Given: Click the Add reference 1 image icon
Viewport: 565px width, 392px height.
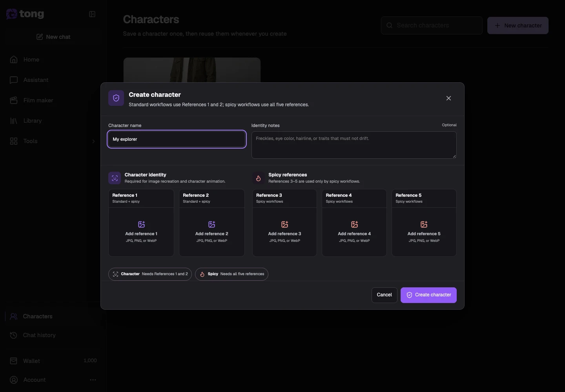Looking at the screenshot, I should pos(142,224).
